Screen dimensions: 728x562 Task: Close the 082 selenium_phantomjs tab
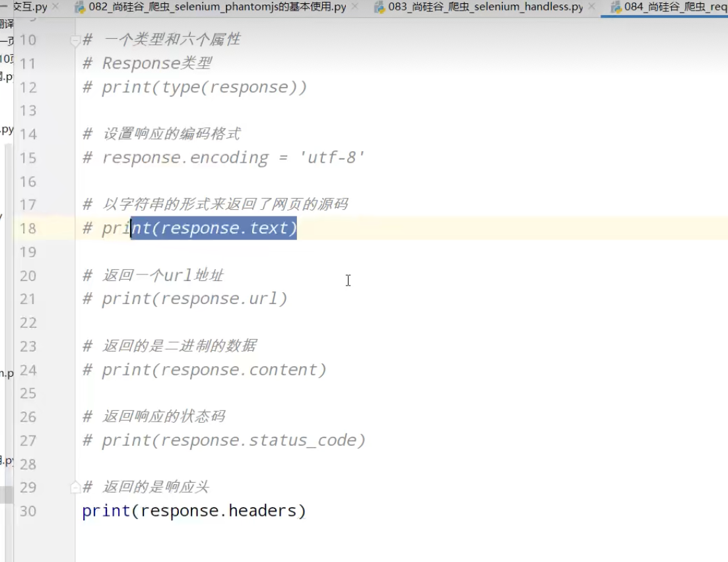coord(354,7)
